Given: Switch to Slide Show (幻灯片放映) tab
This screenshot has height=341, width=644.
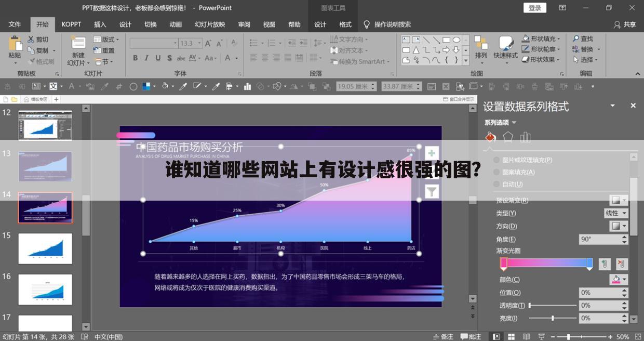Looking at the screenshot, I should click(210, 24).
